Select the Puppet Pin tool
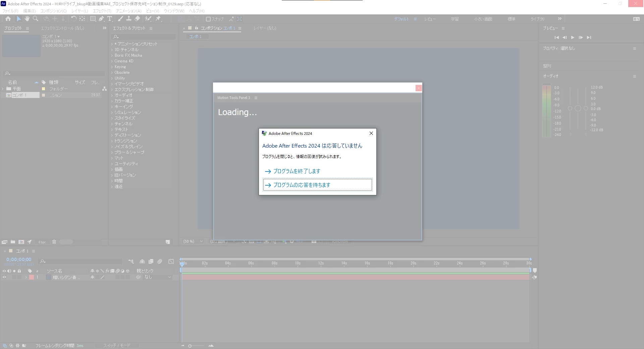The height and width of the screenshot is (349, 644). pos(158,19)
